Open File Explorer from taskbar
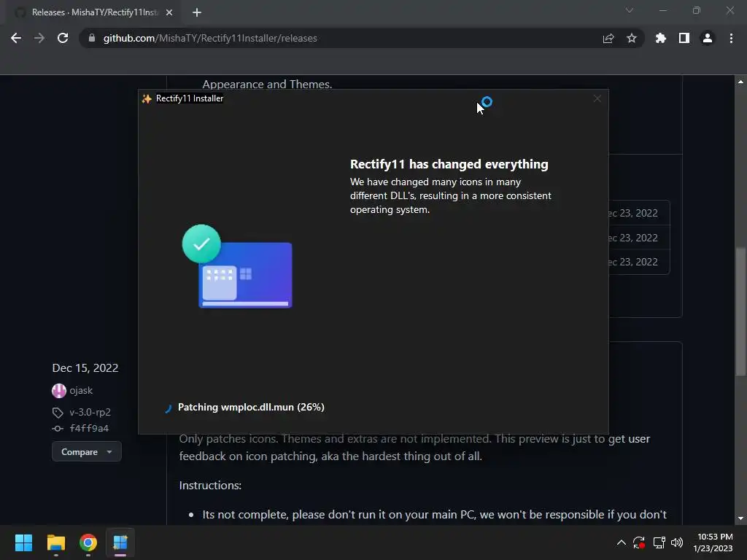The height and width of the screenshot is (560, 747). tap(55, 542)
